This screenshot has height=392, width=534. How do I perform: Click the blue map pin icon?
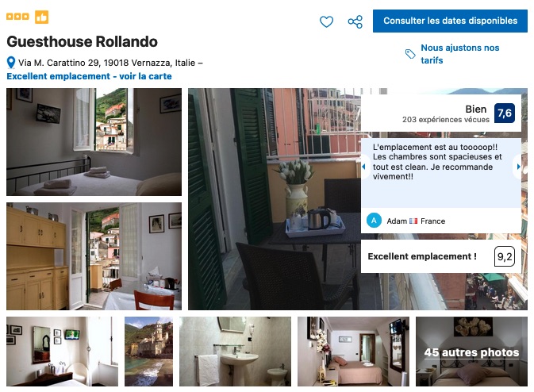11,63
